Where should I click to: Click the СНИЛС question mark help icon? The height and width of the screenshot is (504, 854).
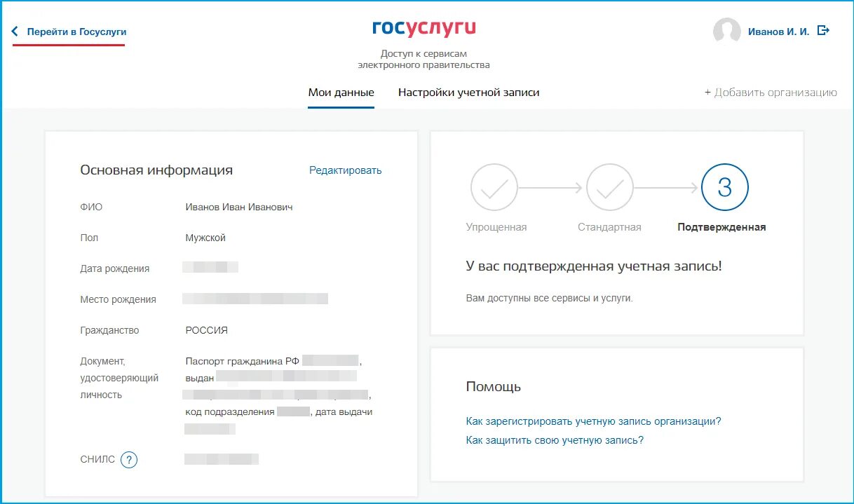129,460
